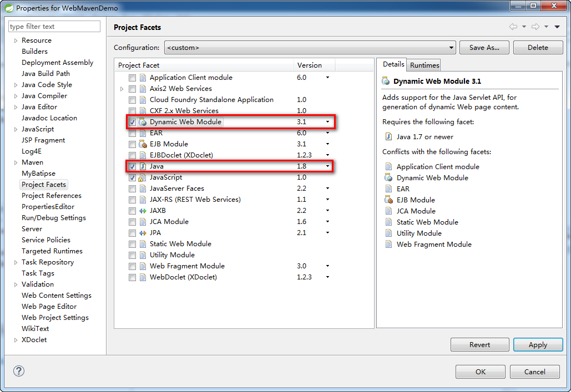Select Java Build Path in sidebar

pos(46,74)
